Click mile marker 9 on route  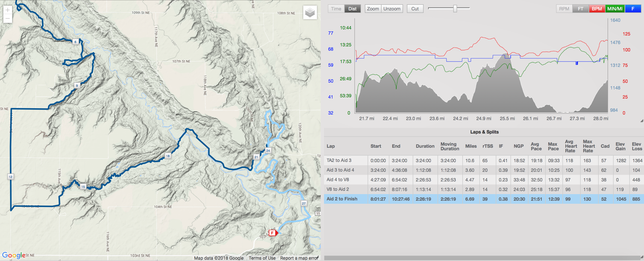(77, 85)
